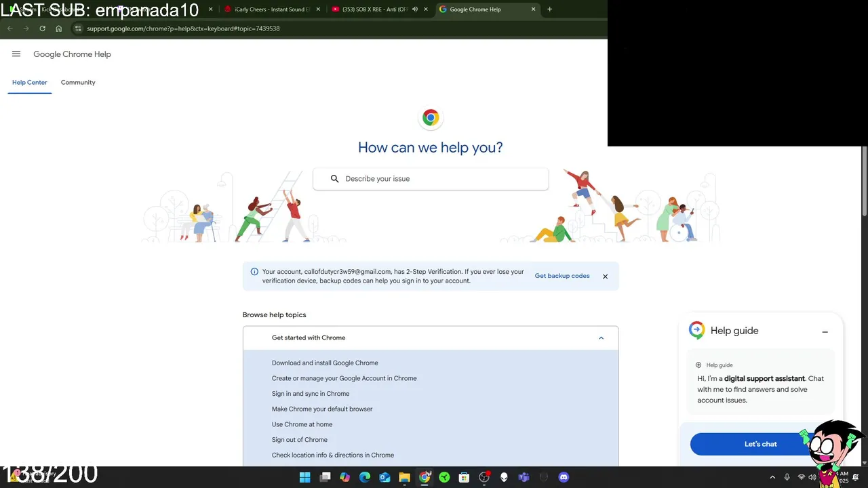The width and height of the screenshot is (868, 488).
Task: Open Create or manage your Google Account
Action: (344, 379)
